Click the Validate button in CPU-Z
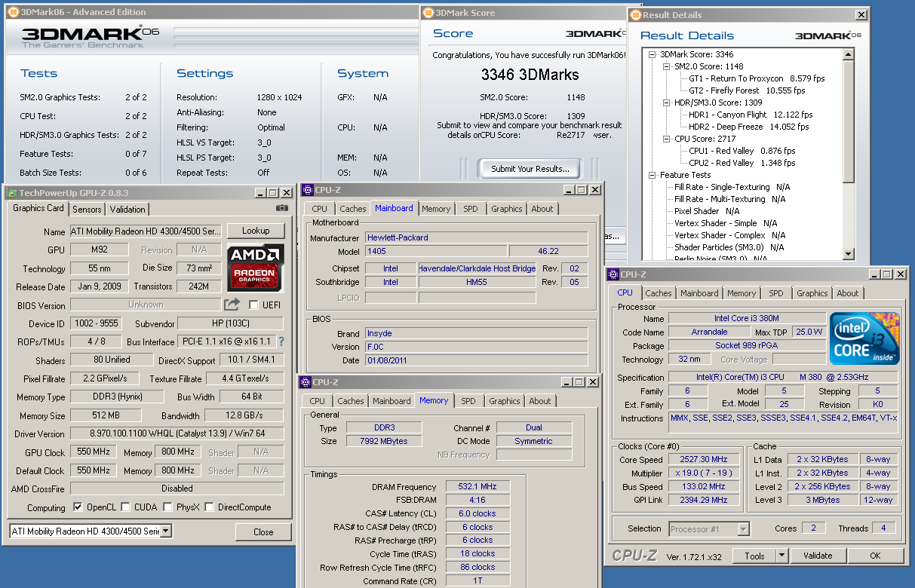The width and height of the screenshot is (915, 588). 818,556
